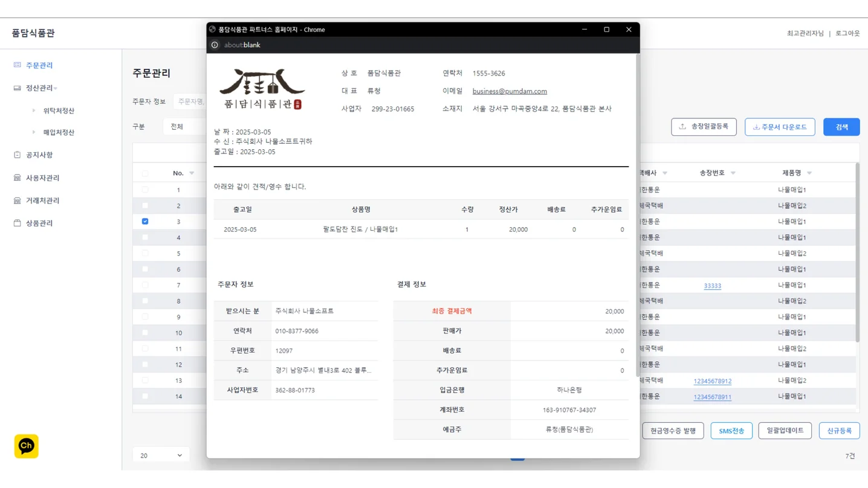Open the No. column filter arrow
Screen dimensions: 868x488
tap(192, 173)
